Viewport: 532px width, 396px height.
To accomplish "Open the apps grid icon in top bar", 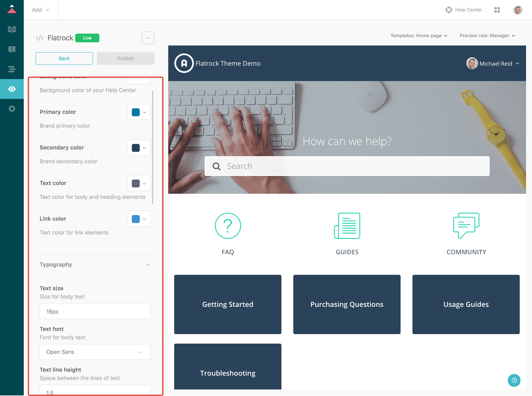I will click(497, 10).
